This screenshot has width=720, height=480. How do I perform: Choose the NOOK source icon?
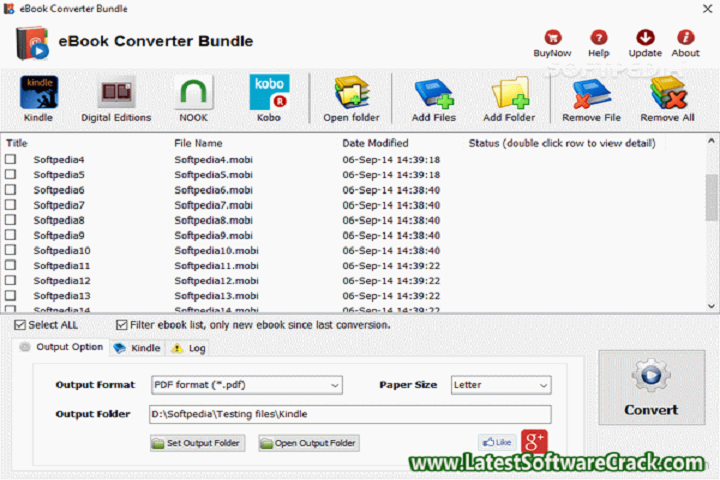[x=193, y=92]
